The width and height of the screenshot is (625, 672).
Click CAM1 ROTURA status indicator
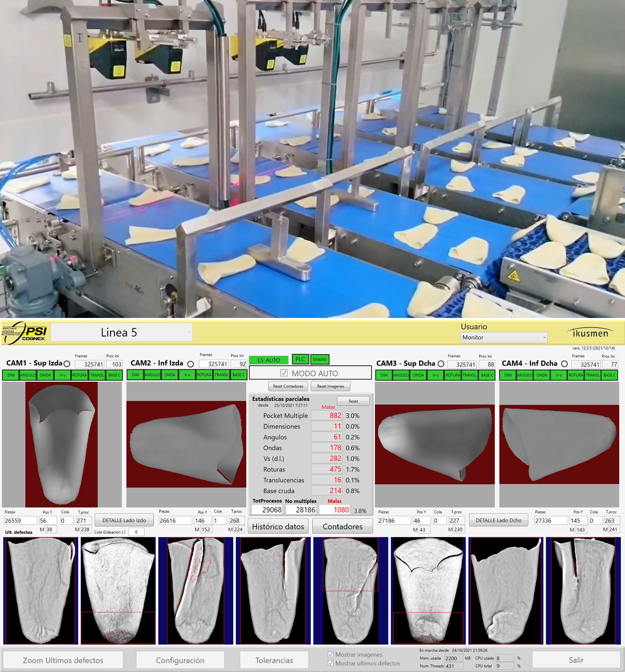coord(80,375)
